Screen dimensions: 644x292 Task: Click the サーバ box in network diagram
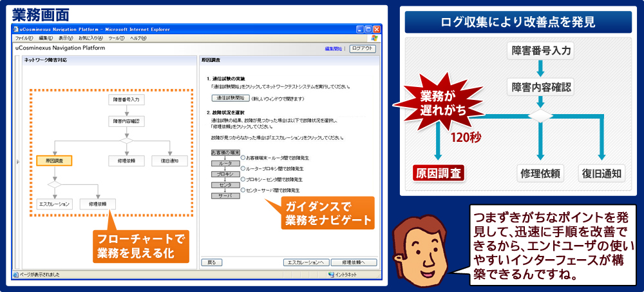click(225, 196)
